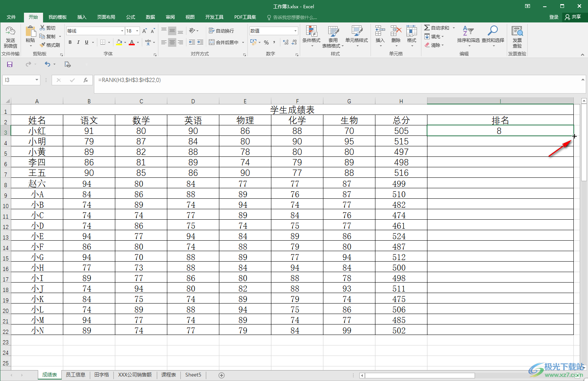Toggle italic formatting
Screen dimensions: 588x381
point(78,42)
